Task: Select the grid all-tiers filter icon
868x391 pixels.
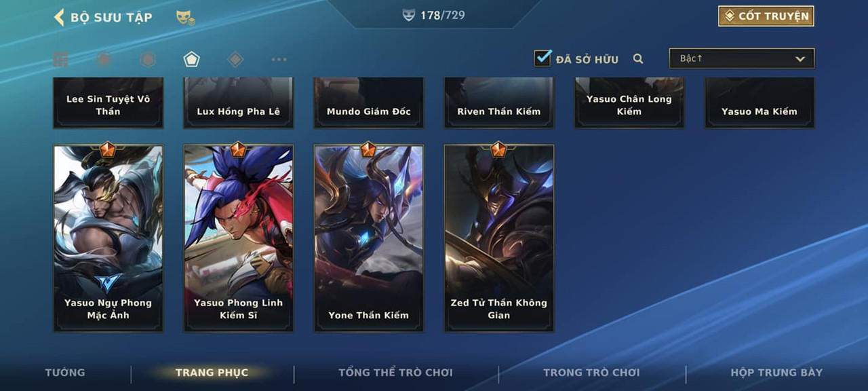Action: click(60, 60)
